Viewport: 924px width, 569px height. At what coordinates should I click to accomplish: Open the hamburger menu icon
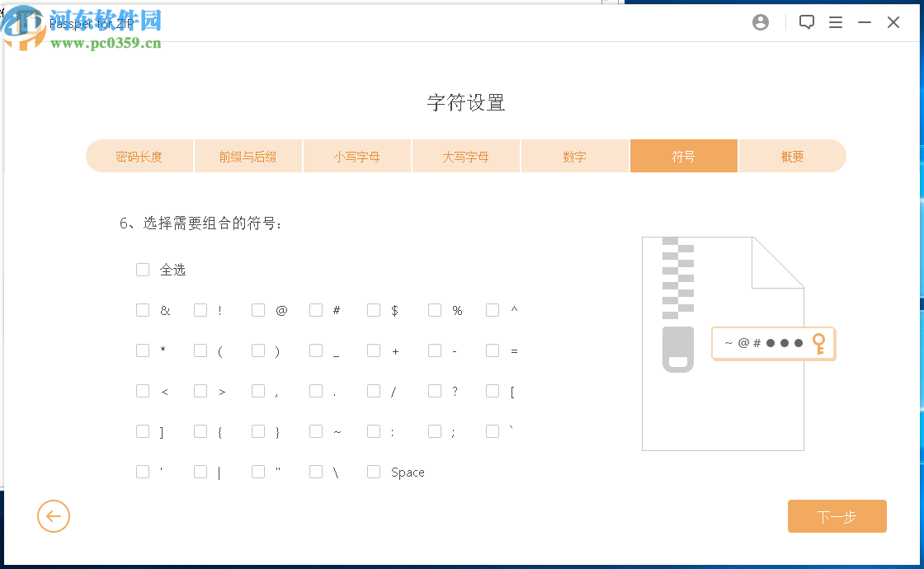[836, 22]
